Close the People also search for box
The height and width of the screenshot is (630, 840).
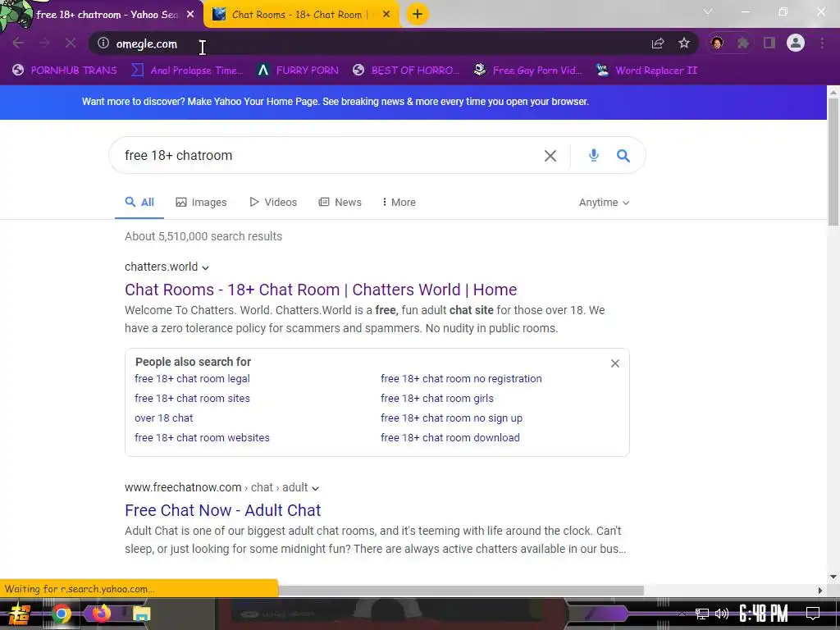pos(615,363)
